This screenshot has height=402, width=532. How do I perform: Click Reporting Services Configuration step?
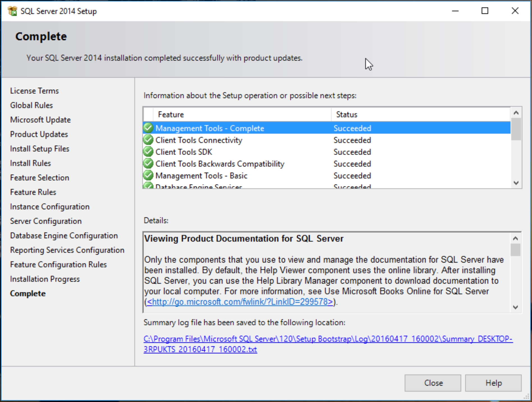pos(67,250)
